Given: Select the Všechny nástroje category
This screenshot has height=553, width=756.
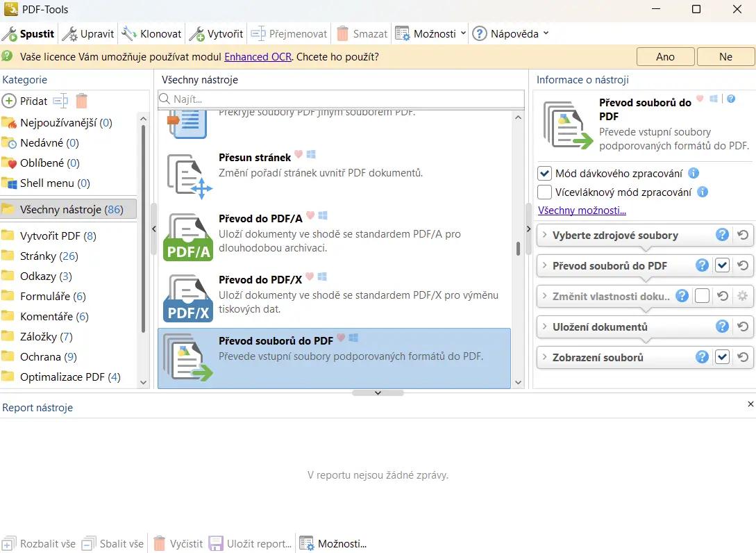Looking at the screenshot, I should click(69, 209).
